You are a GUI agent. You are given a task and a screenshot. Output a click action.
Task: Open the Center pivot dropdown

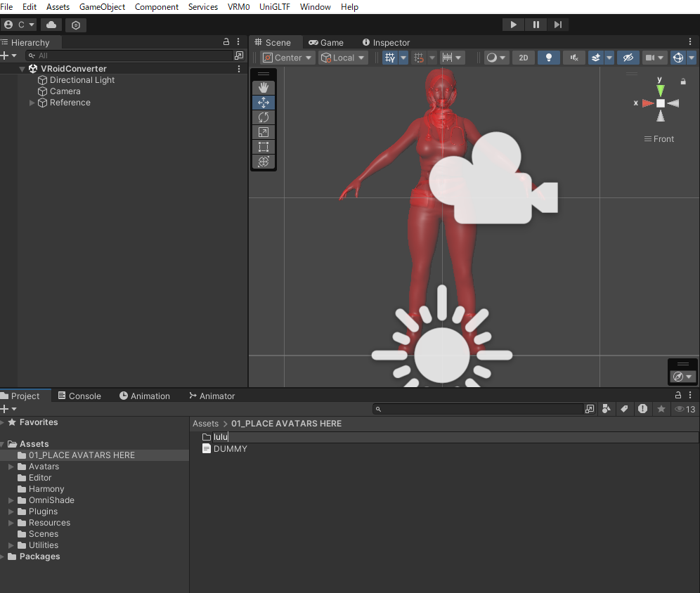click(287, 58)
